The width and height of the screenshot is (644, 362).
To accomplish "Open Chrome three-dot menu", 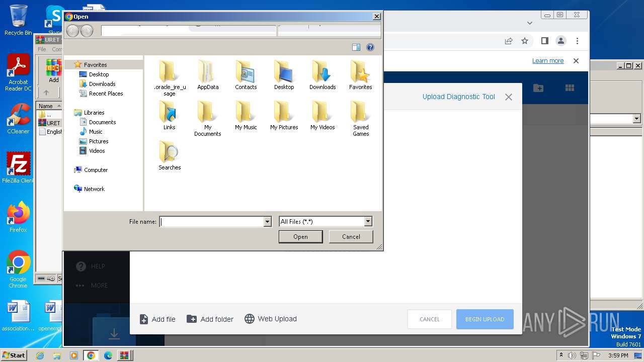I will (x=578, y=41).
